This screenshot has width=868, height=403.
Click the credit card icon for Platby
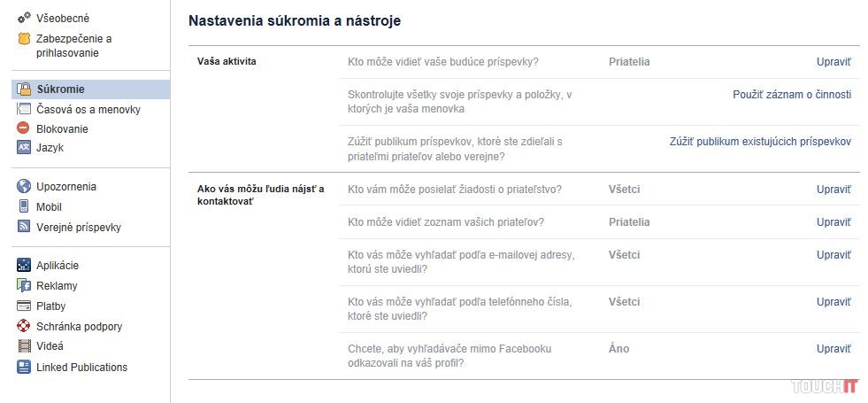24,306
